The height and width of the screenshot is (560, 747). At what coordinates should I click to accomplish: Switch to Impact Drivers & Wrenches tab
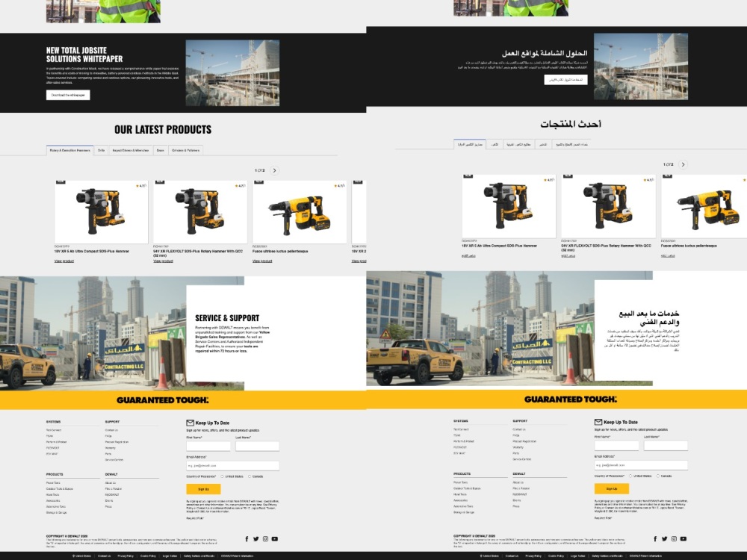131,150
